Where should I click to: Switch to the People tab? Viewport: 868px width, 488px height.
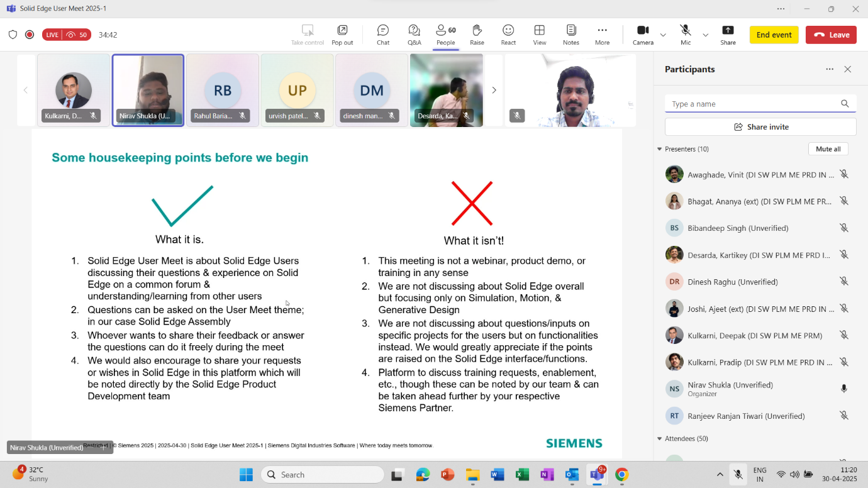tap(445, 34)
